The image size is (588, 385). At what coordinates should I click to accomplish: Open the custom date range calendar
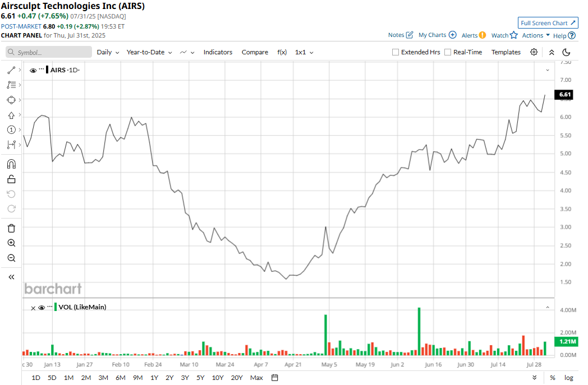coord(275,378)
